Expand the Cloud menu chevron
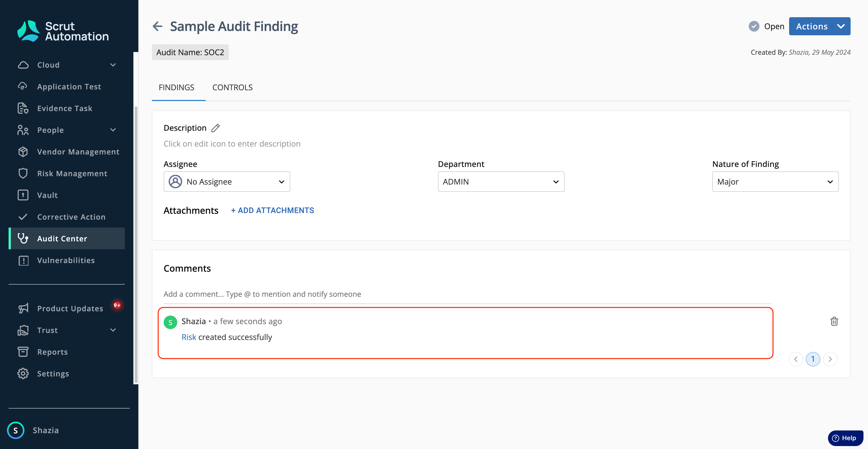The height and width of the screenshot is (449, 868). [x=113, y=65]
